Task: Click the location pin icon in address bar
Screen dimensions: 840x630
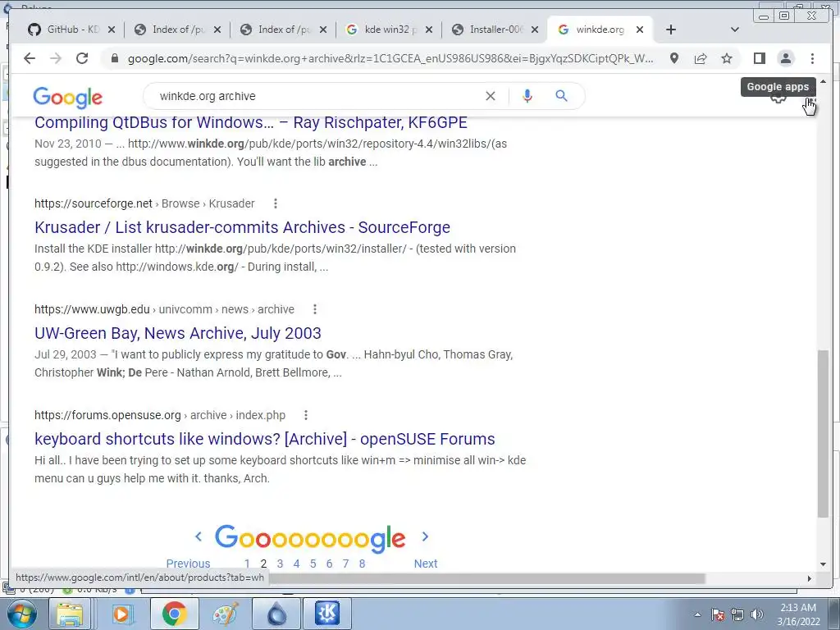Action: (x=674, y=58)
